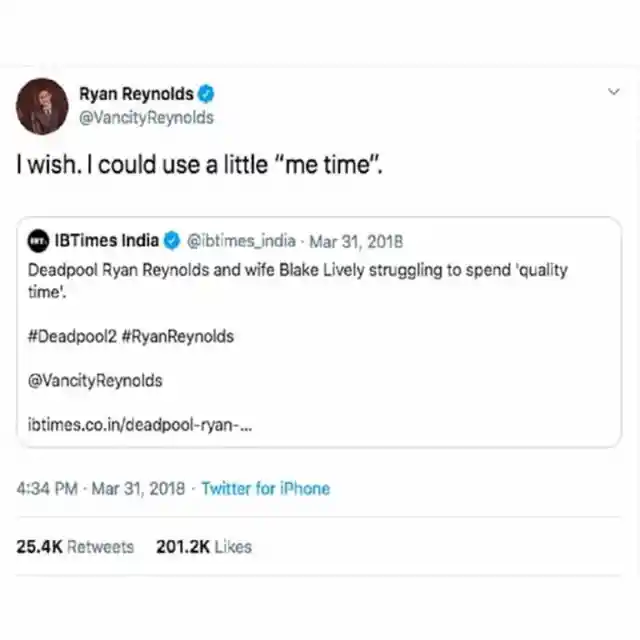
Task: Open the #Deadpool2 hashtag
Action: 72,336
